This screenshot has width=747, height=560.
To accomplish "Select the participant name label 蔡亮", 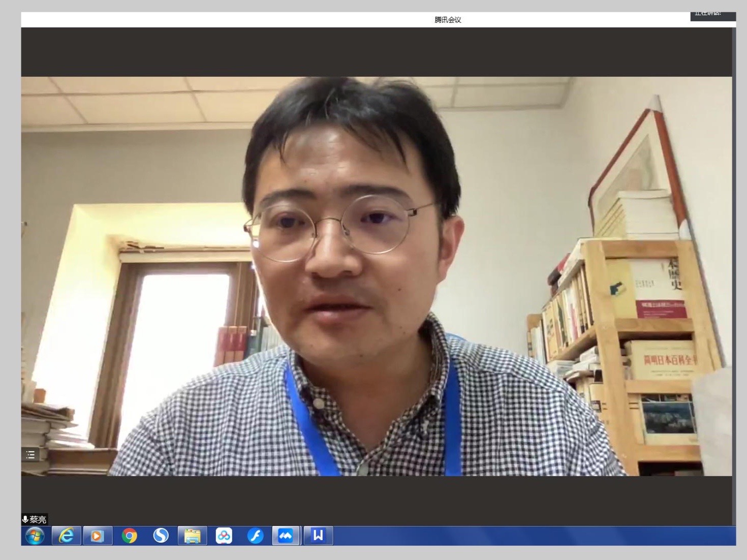I will click(38, 519).
